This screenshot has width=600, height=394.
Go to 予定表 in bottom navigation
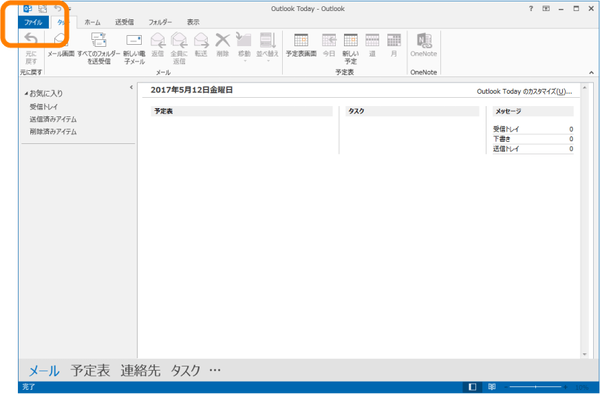click(x=90, y=370)
